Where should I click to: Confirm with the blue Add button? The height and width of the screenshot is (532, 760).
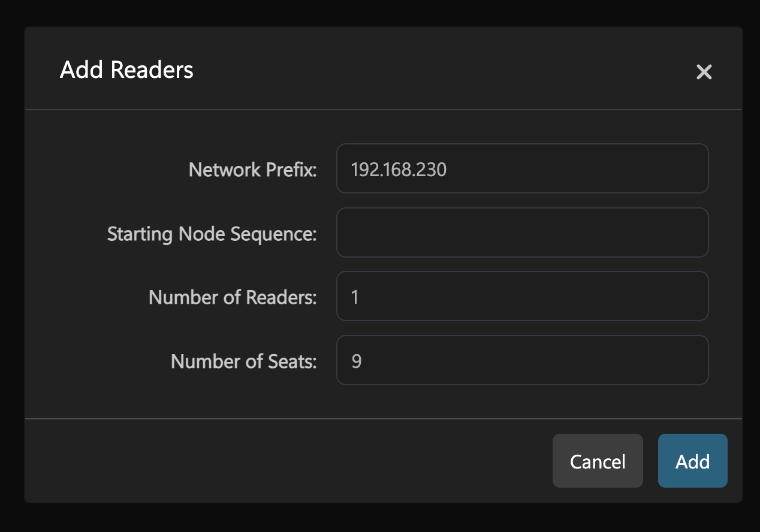692,461
